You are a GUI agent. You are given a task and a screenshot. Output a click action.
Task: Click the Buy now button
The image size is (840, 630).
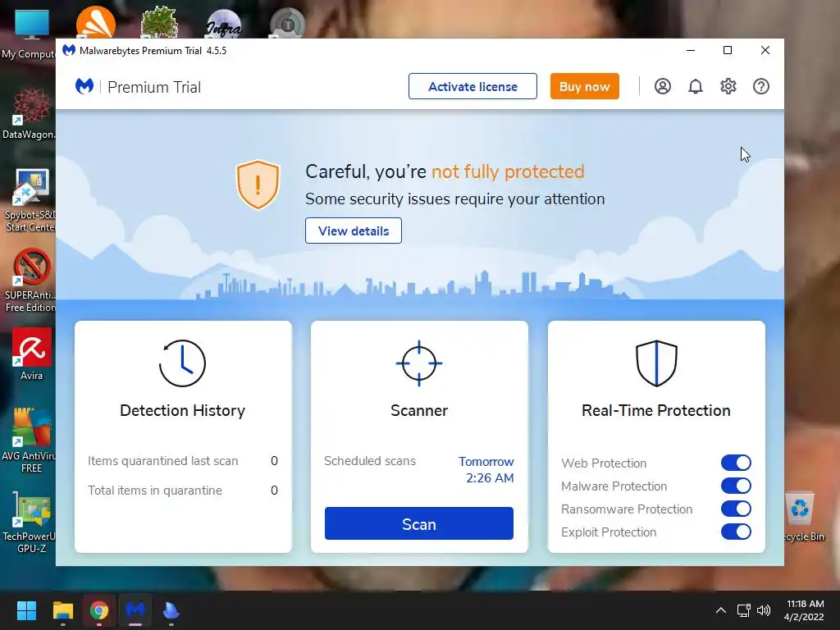584,86
